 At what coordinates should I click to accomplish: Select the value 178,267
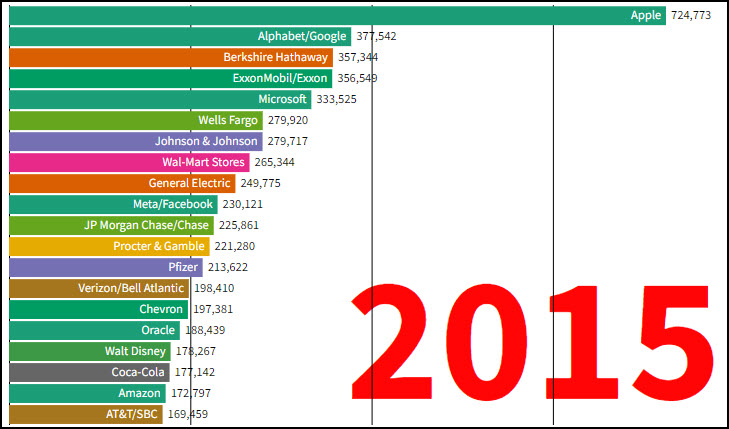tap(196, 351)
